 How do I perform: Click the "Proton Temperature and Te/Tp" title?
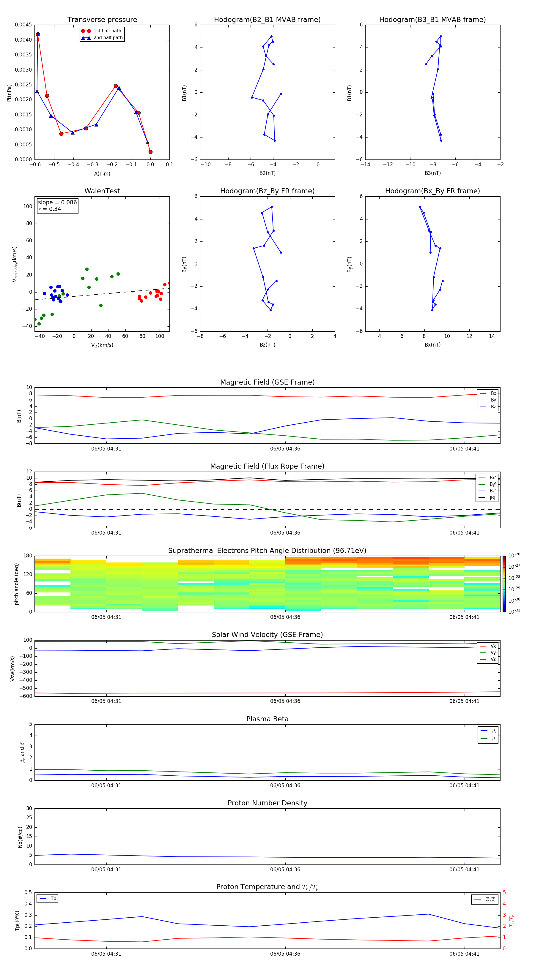pyautogui.click(x=267, y=887)
